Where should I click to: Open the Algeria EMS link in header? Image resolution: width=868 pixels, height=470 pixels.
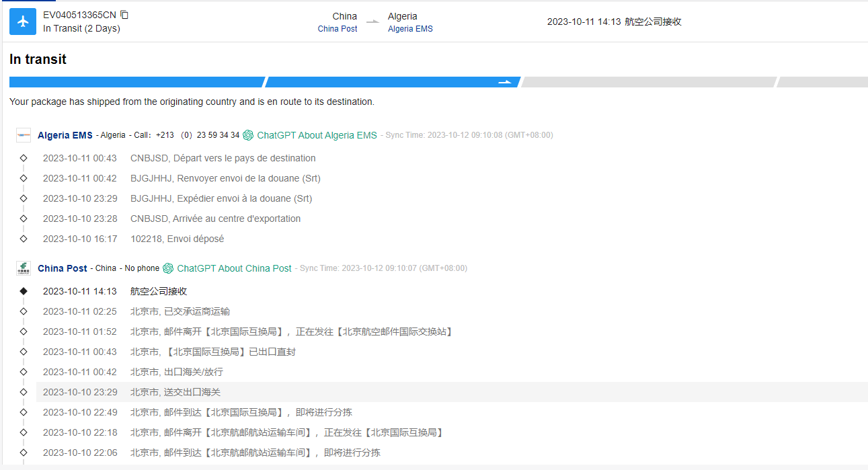coord(410,29)
